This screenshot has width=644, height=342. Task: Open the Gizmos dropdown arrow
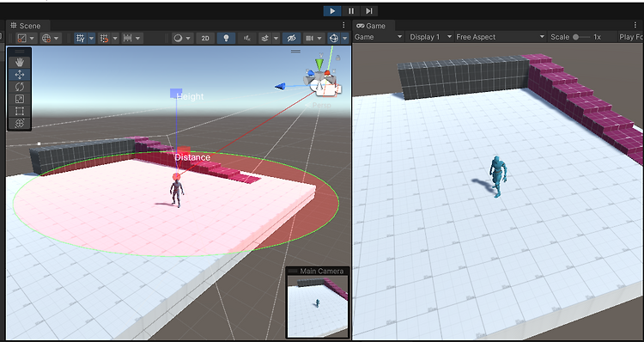[x=344, y=38]
